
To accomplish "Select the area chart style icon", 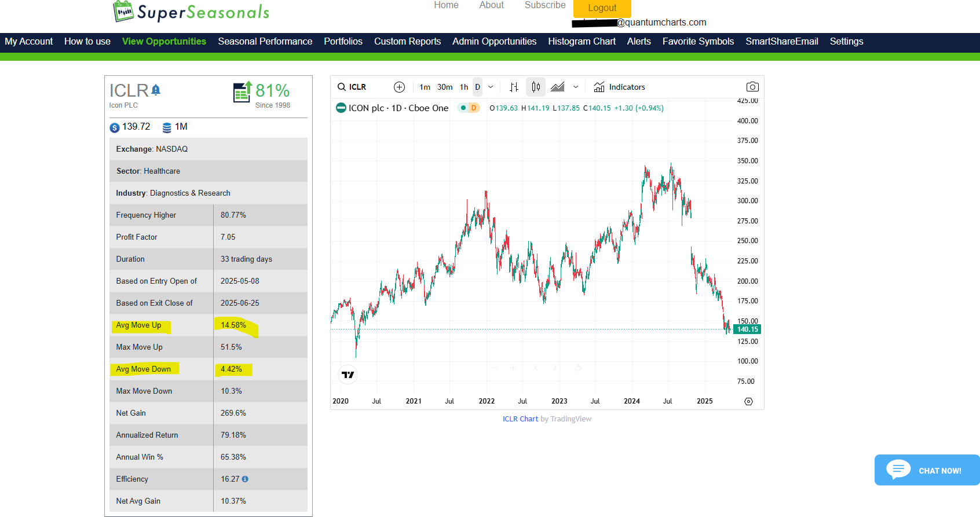I will click(557, 87).
